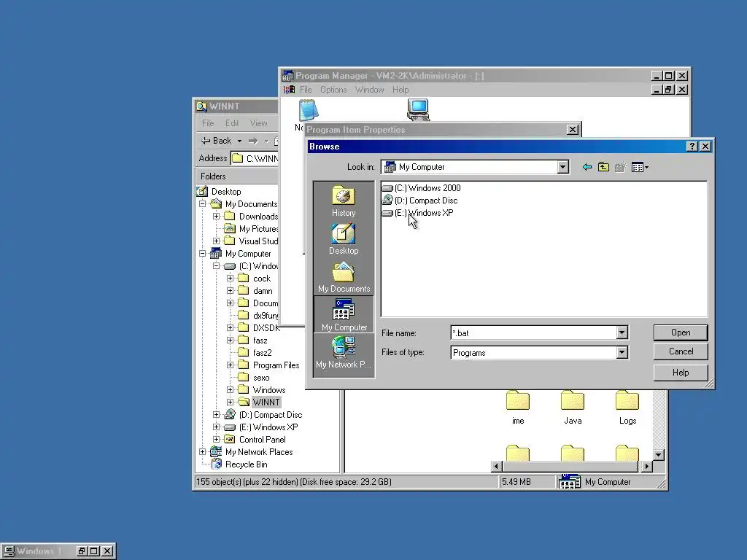Open Window menu in Program Manager
The height and width of the screenshot is (560, 747).
370,90
